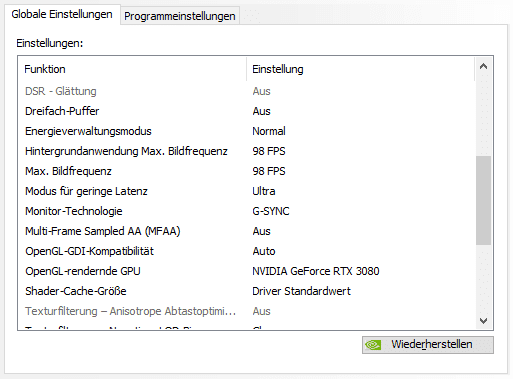Open the Normal value for Energieverwaltungsmodus
513x379 pixels.
coord(269,131)
